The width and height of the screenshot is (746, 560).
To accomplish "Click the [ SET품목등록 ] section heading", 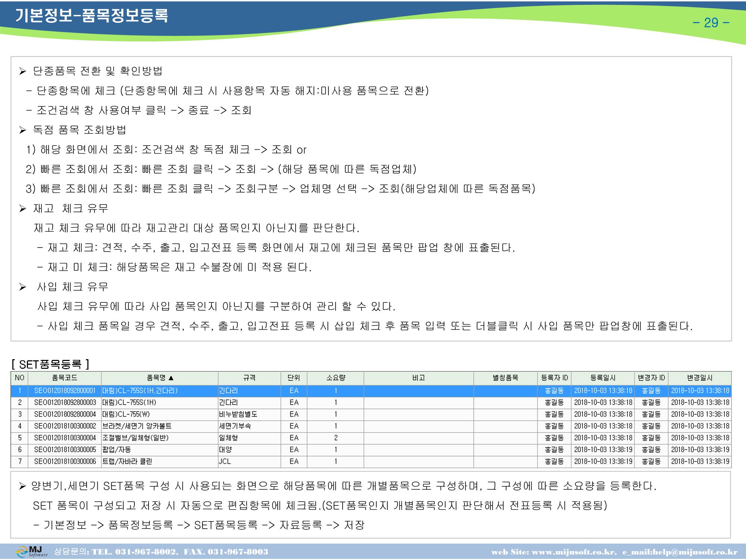I will 50,364.
